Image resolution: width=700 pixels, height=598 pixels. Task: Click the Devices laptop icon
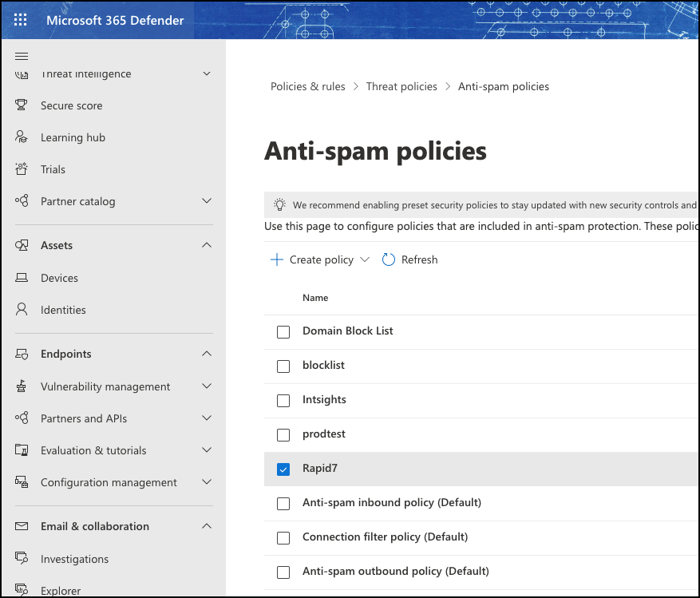pos(22,278)
